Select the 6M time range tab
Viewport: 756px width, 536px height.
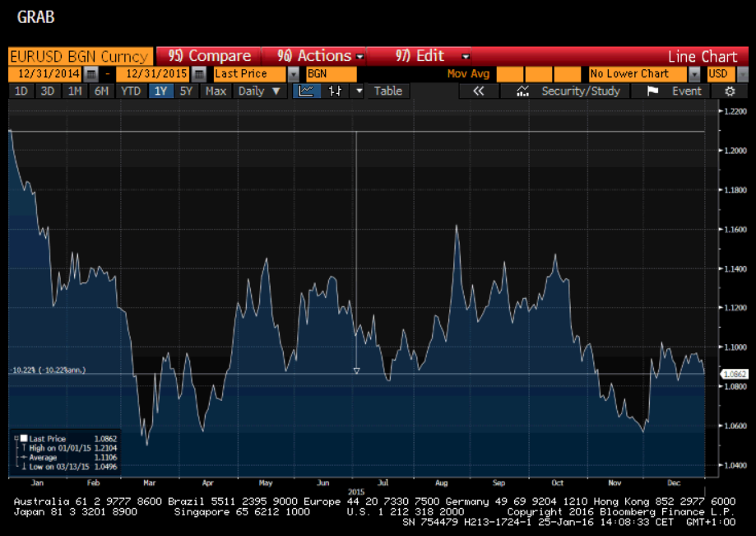(101, 91)
